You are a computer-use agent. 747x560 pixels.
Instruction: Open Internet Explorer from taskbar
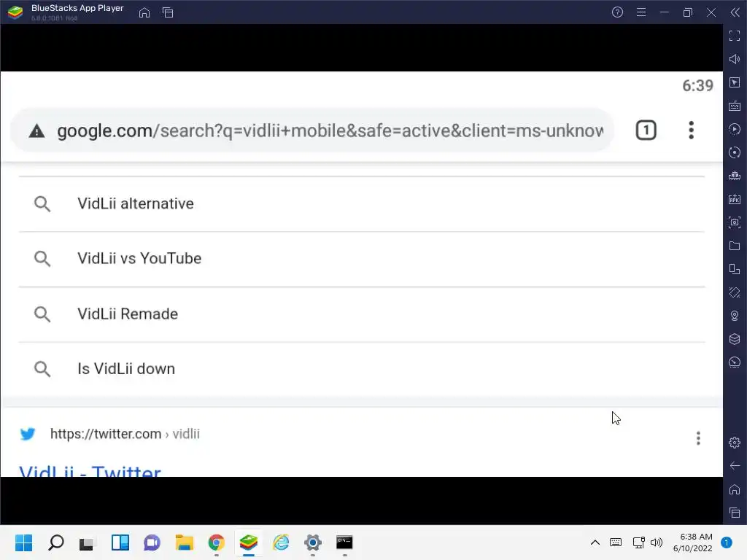281,542
